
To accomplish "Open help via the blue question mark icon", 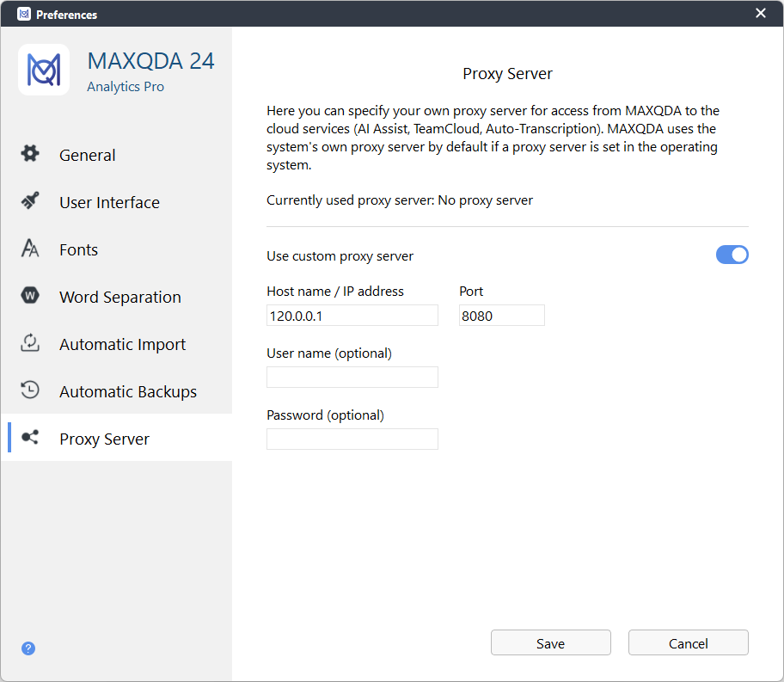I will 28,648.
